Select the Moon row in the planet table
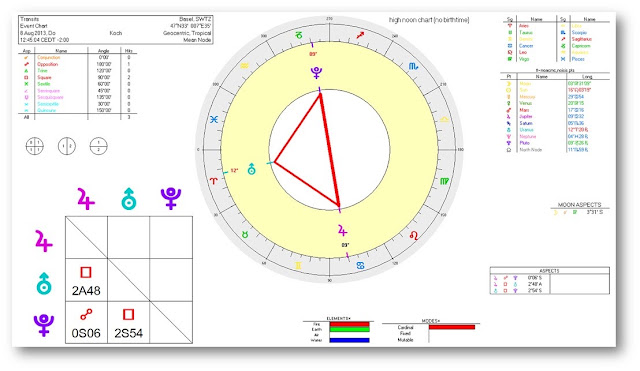Viewport: 640px width, 371px height. 555,83
